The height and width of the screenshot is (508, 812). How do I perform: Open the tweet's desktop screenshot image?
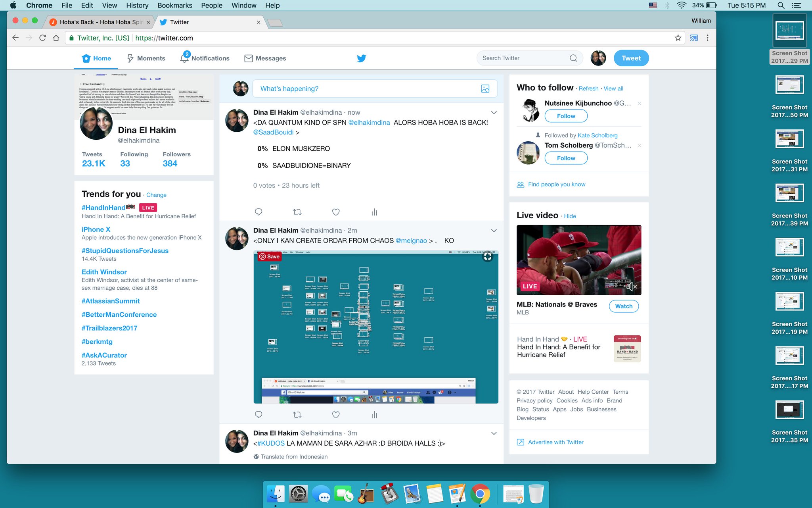click(376, 327)
